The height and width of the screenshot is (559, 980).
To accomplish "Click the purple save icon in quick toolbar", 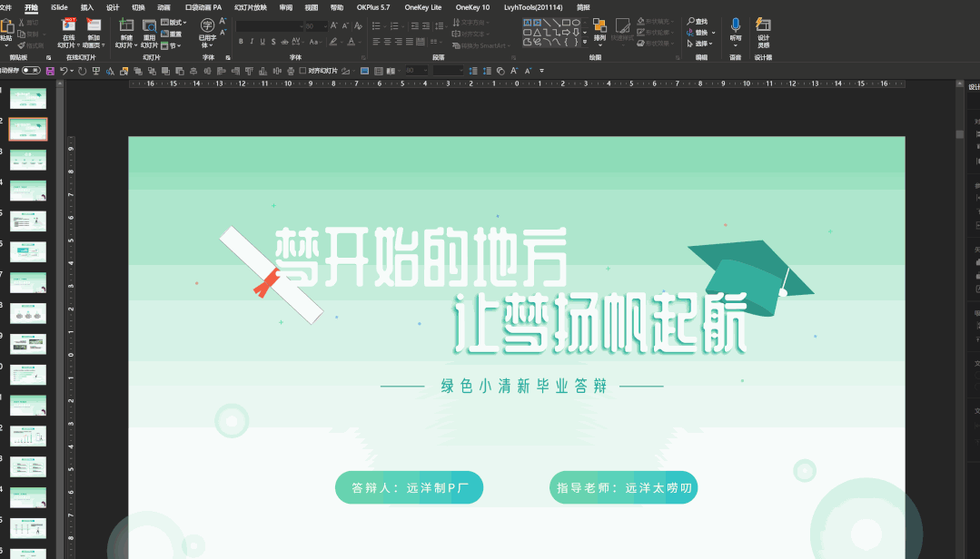I will coord(50,71).
